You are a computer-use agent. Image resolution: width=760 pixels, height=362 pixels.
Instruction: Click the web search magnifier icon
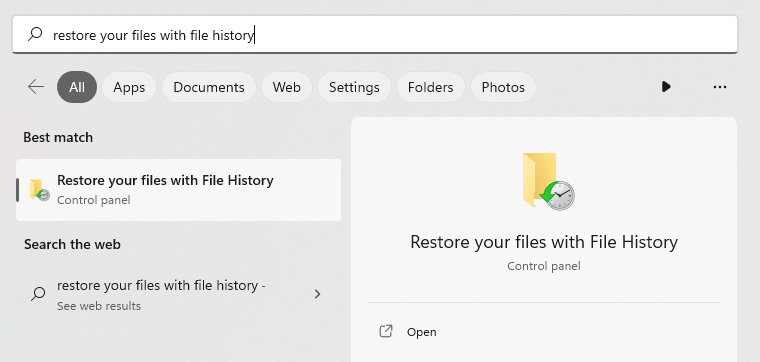(38, 294)
